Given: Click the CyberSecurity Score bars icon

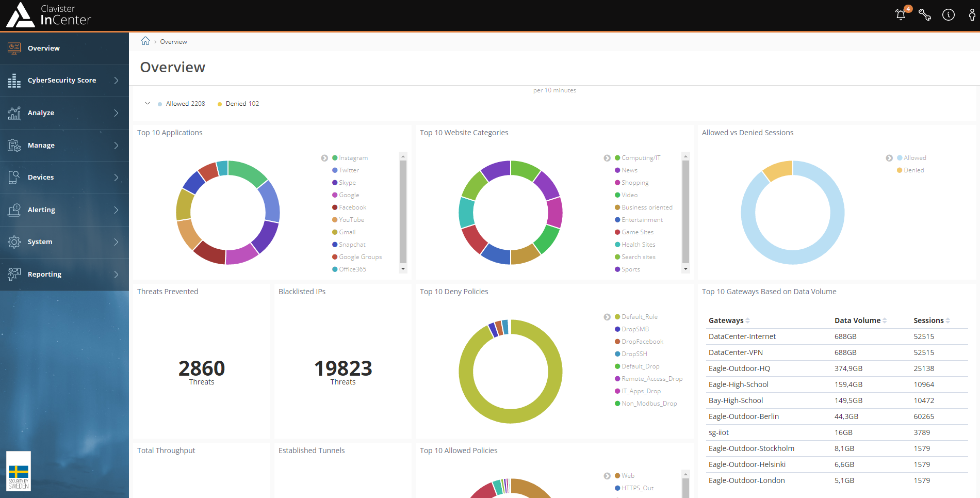Looking at the screenshot, I should [x=14, y=81].
